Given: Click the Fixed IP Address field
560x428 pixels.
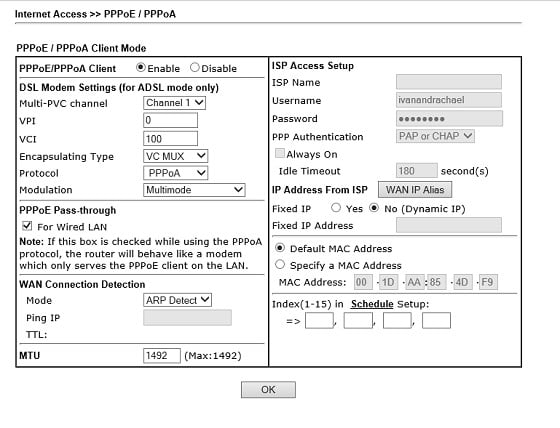Looking at the screenshot, I should (x=449, y=225).
